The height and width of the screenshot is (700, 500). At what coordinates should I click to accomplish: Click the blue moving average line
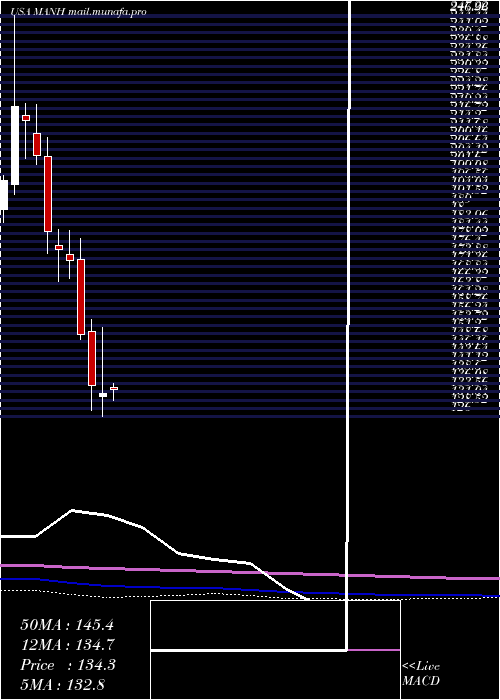pos(250,588)
